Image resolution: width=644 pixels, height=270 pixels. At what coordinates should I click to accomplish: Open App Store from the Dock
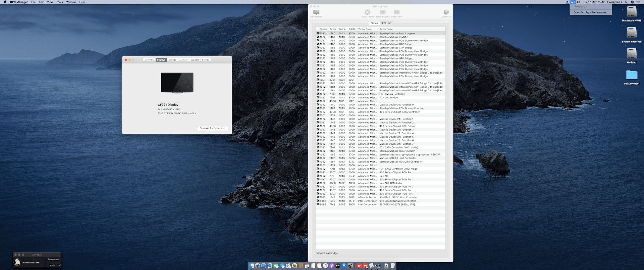click(344, 266)
